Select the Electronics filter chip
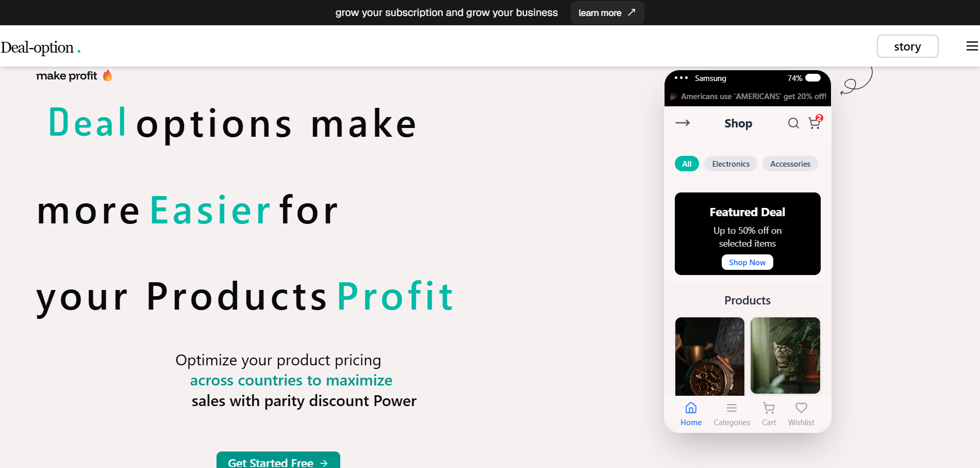Image resolution: width=980 pixels, height=468 pixels. pyautogui.click(x=730, y=164)
